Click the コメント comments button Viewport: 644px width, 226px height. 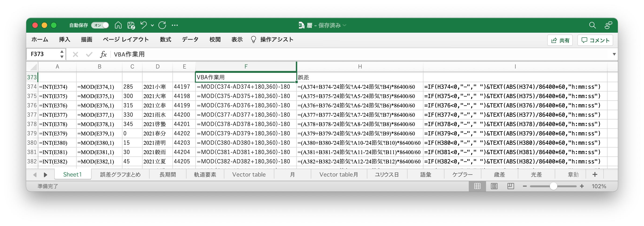595,40
